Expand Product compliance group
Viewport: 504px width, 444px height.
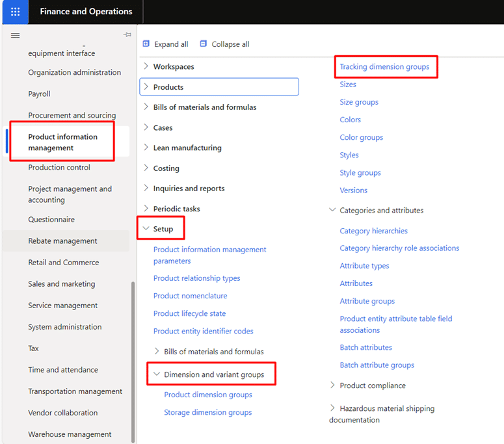click(x=332, y=385)
